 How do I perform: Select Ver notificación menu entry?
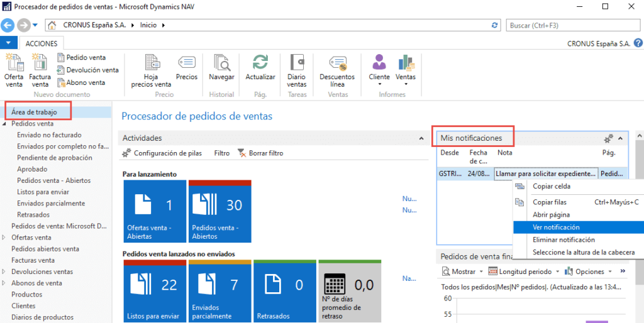coord(579,227)
